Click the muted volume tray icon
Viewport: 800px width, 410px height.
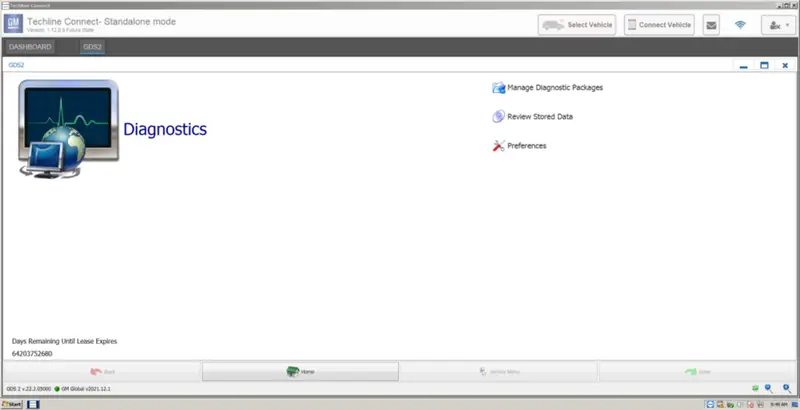click(x=751, y=404)
